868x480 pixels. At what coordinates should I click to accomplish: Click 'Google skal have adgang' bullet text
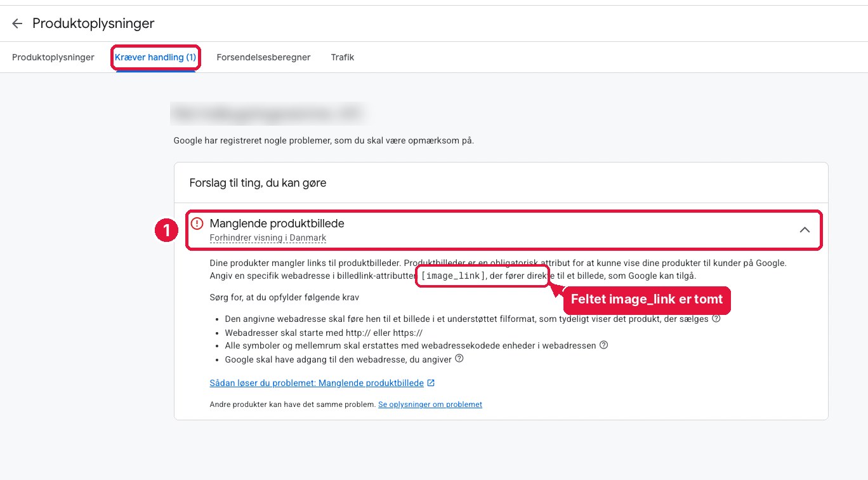338,359
